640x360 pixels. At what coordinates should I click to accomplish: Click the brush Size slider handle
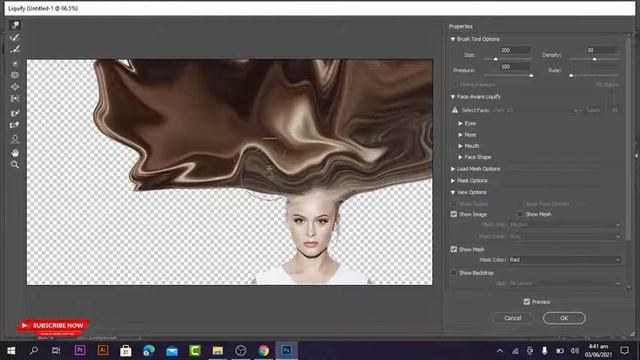click(x=496, y=59)
